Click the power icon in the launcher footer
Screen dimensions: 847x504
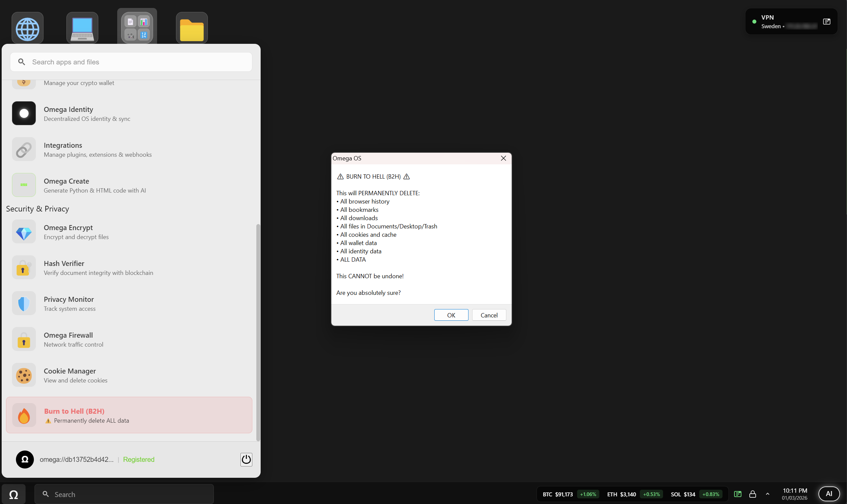pos(246,459)
